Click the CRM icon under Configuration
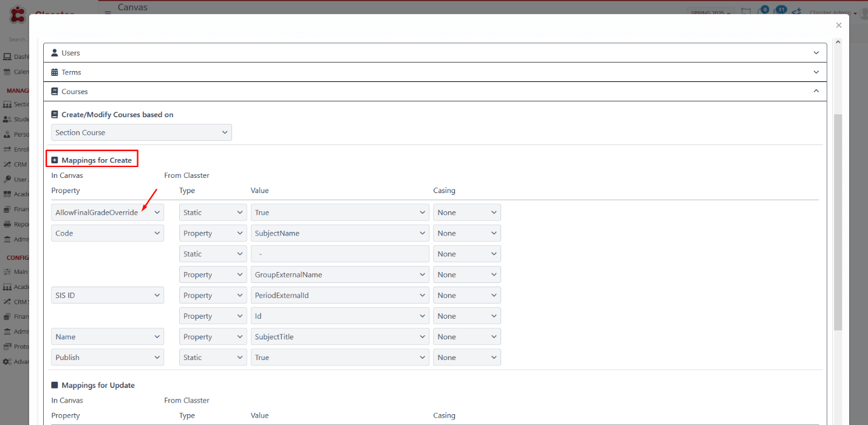This screenshot has width=868, height=425. [x=7, y=302]
